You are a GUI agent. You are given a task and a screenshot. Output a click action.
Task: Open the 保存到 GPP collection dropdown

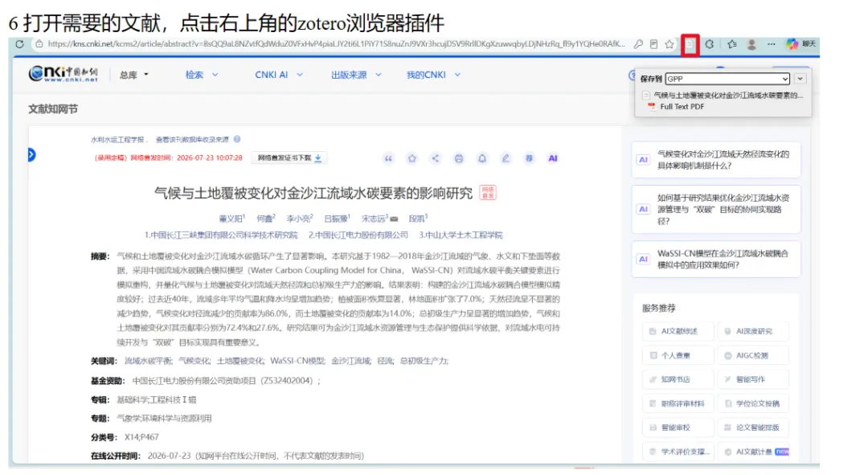point(727,79)
